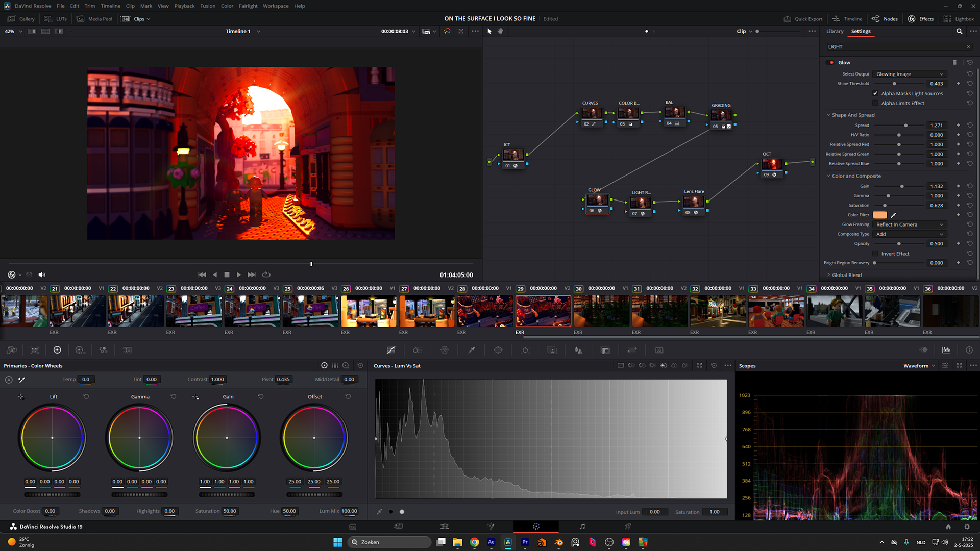
Task: Select the hand pan tool in node editor
Action: [500, 31]
